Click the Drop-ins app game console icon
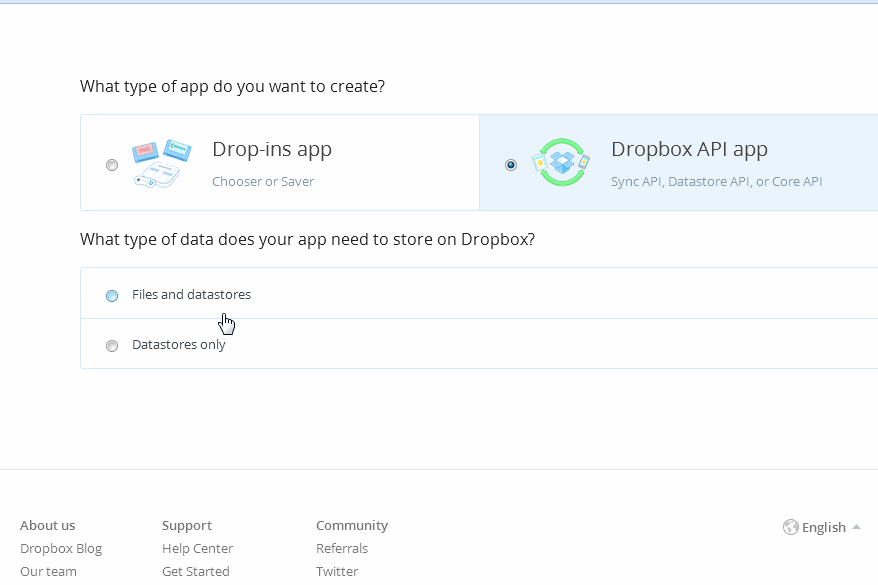This screenshot has height=585, width=878. pyautogui.click(x=162, y=163)
